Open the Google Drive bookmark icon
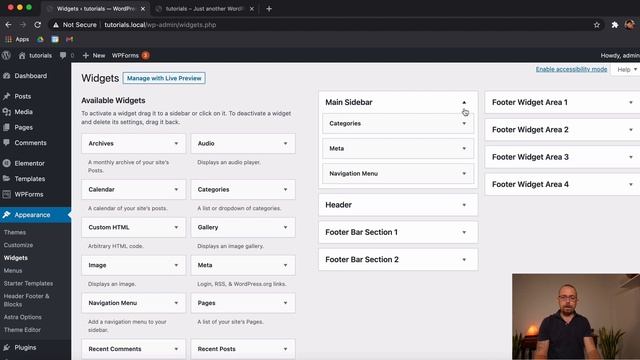 40,39
